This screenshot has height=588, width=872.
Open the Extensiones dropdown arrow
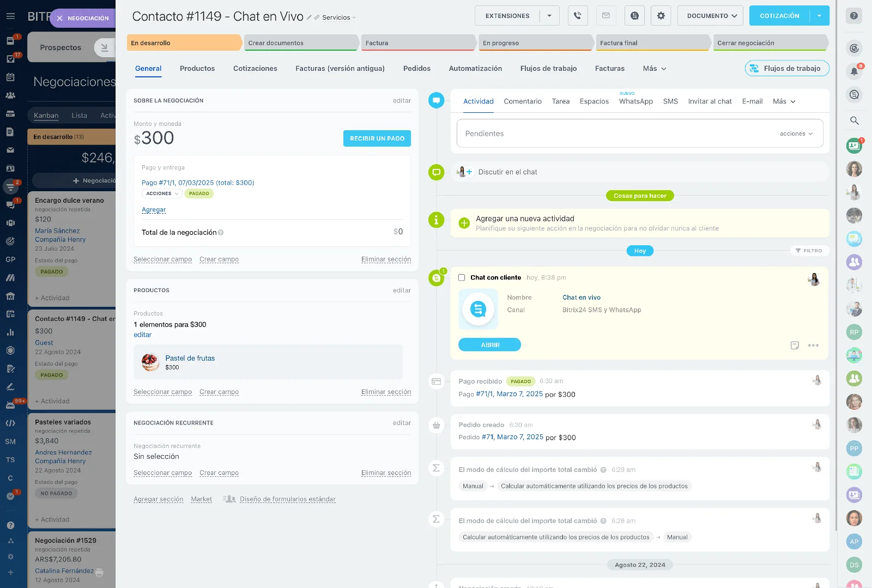click(549, 16)
